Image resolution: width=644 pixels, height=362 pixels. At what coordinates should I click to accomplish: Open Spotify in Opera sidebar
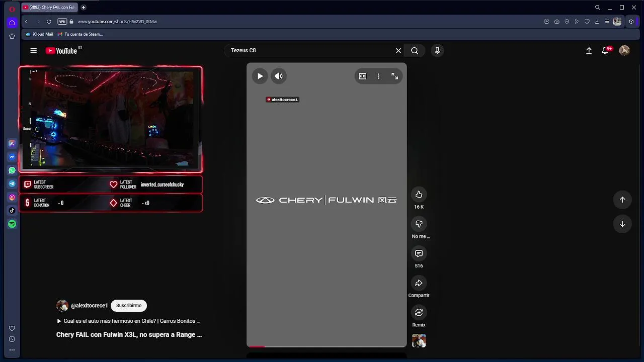point(12,224)
